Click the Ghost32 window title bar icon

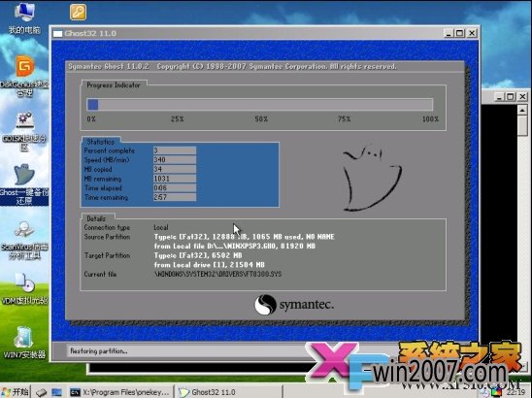(57, 33)
